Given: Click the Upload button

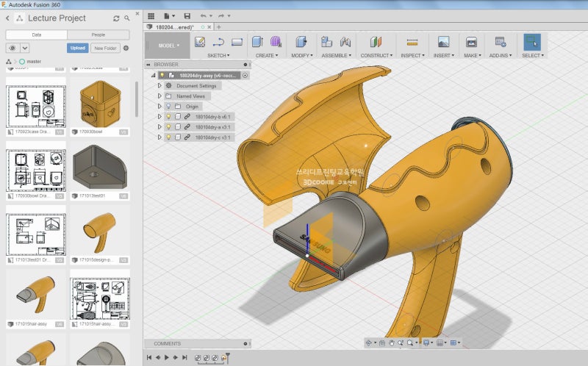Looking at the screenshot, I should (x=78, y=48).
